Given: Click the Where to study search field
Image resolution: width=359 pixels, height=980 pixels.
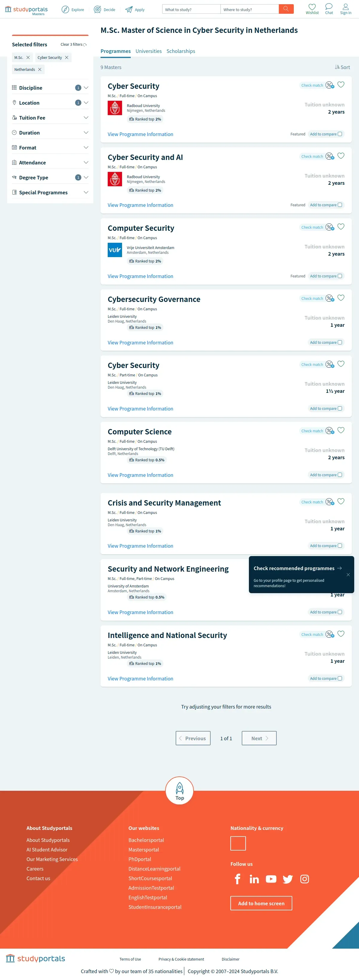Looking at the screenshot, I should pyautogui.click(x=250, y=9).
